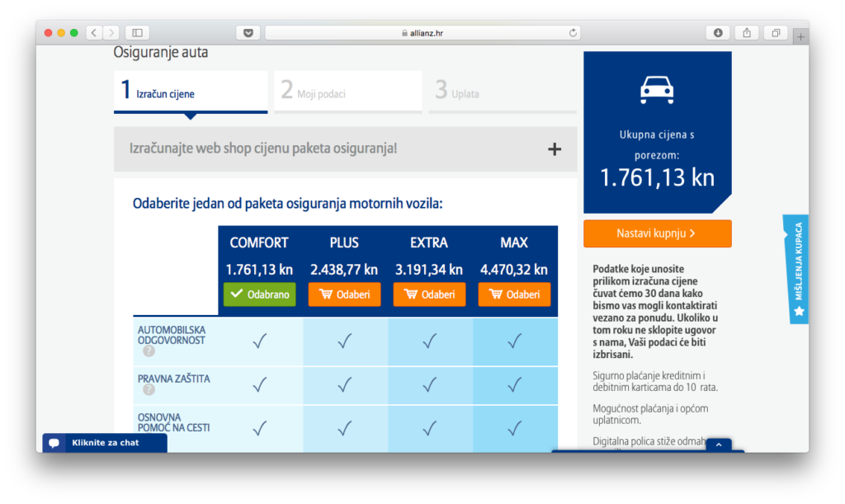
Task: Click the help icon under Automobilska odgovornost
Action: (x=149, y=351)
